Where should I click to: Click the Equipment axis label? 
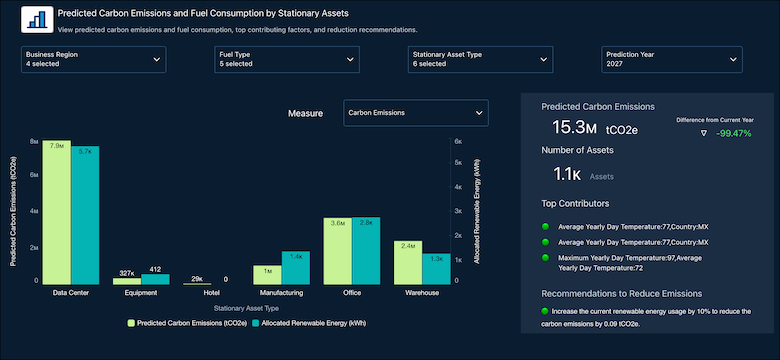[141, 293]
